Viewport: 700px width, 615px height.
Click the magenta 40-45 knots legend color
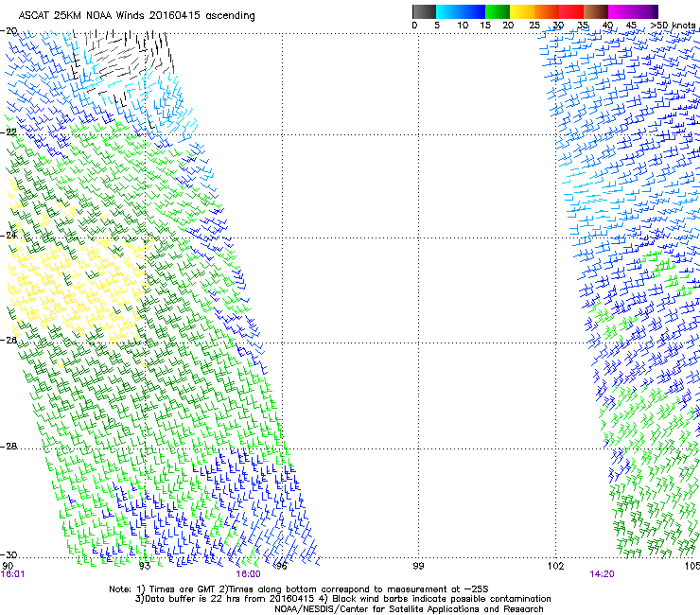[x=621, y=11]
